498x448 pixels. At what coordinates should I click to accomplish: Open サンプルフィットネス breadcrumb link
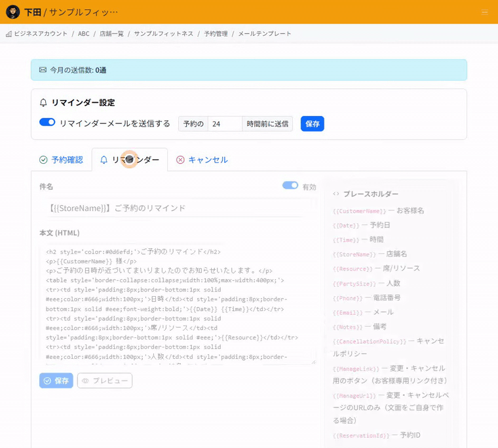click(164, 33)
